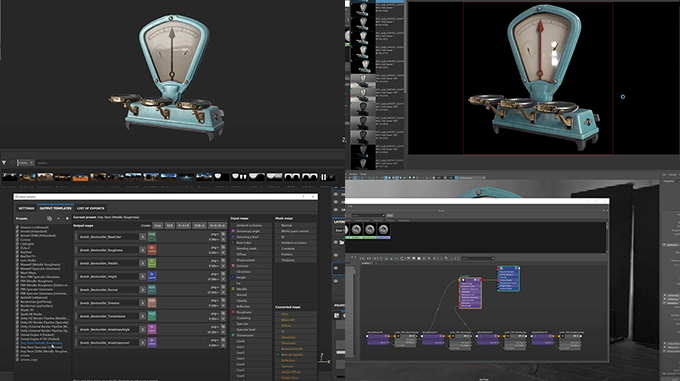Delete the AnisotropyLevel output map with its X icon
The width and height of the screenshot is (680, 381).
(223, 345)
